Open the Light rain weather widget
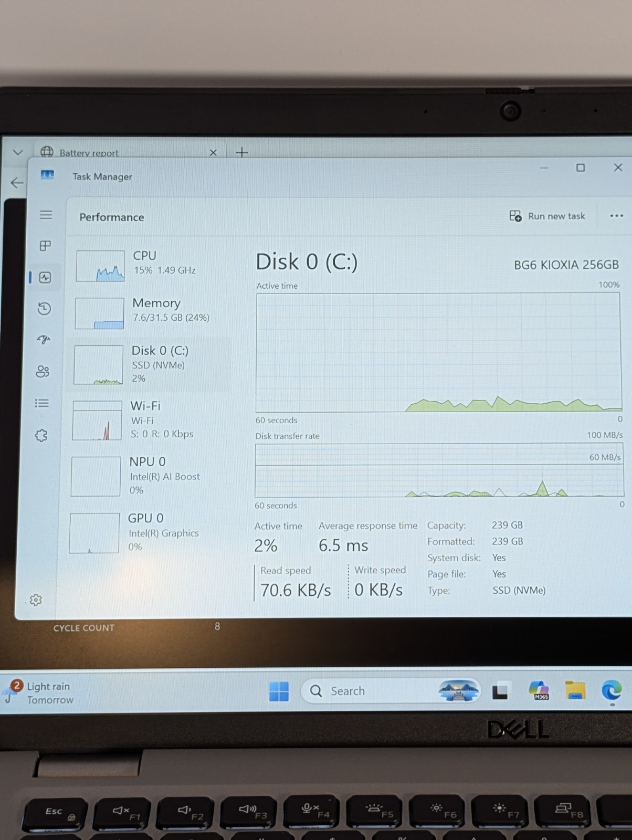The height and width of the screenshot is (840, 632). pos(39,692)
